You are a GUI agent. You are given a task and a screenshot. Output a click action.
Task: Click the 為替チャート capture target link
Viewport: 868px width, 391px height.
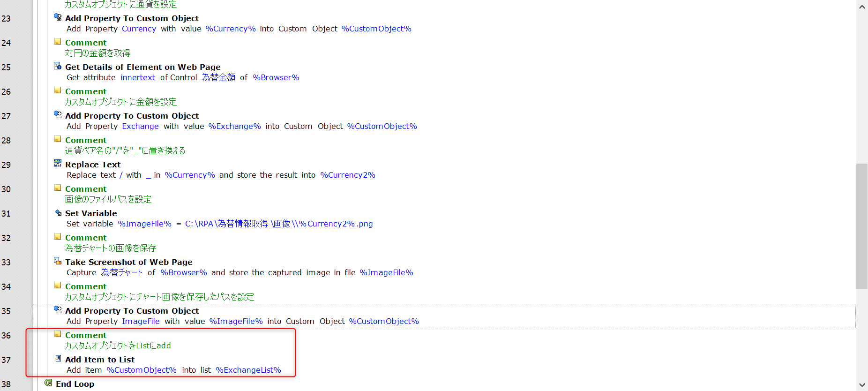122,272
